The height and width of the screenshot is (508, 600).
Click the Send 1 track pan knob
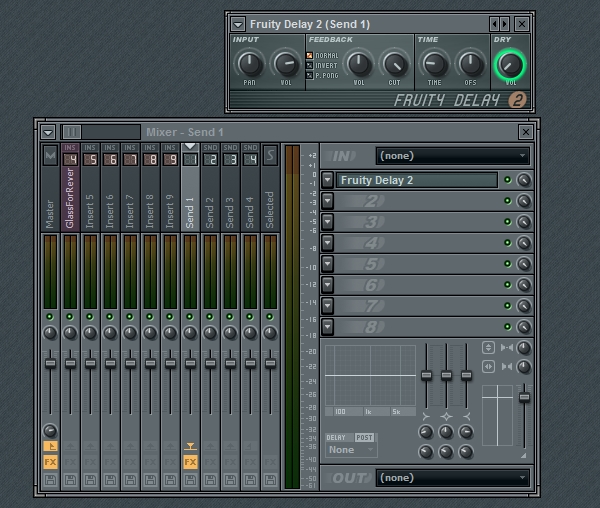pos(190,333)
